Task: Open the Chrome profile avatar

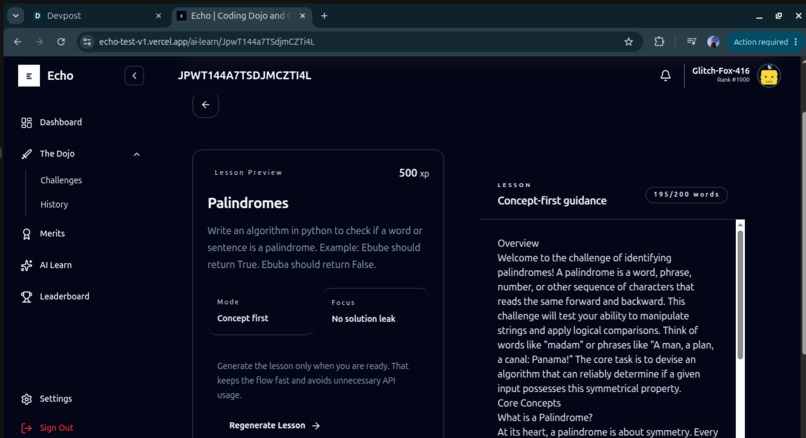Action: [713, 42]
